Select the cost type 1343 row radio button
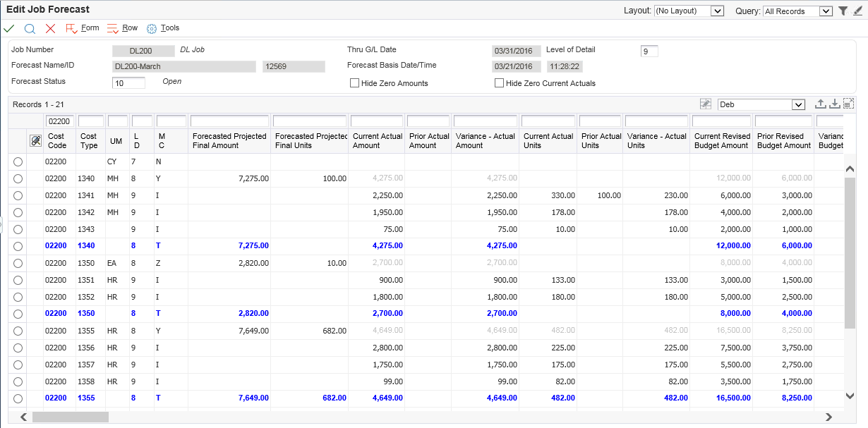Screen dimensions: 868x428 pyautogui.click(x=18, y=229)
